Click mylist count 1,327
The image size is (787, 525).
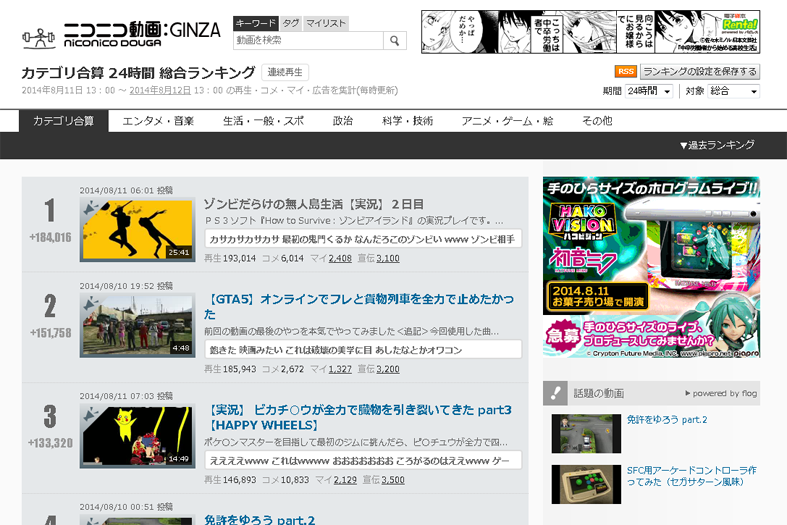340,369
